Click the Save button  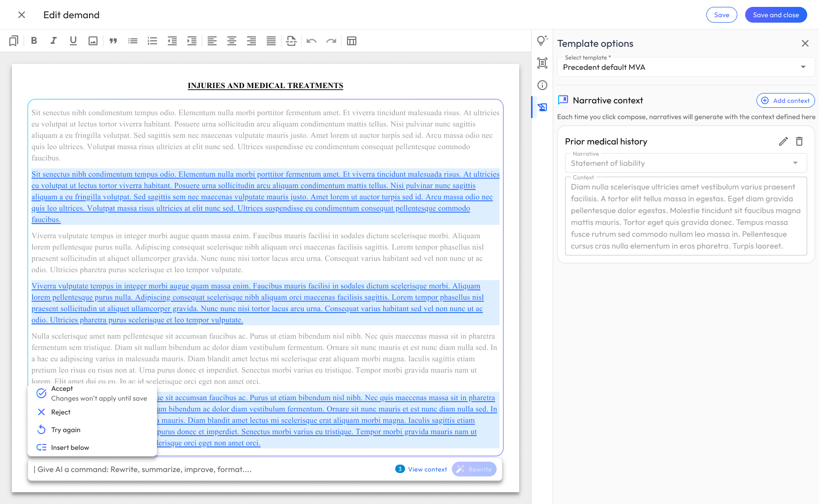722,15
